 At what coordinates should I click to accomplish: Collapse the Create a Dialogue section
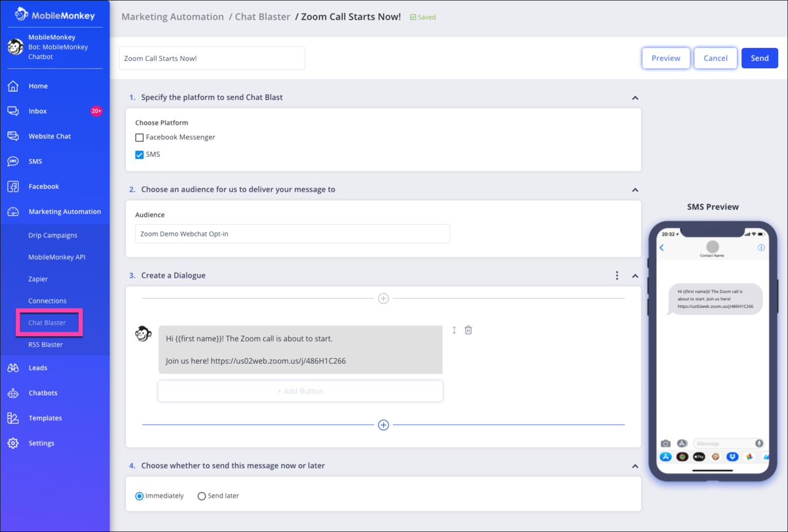pos(634,276)
